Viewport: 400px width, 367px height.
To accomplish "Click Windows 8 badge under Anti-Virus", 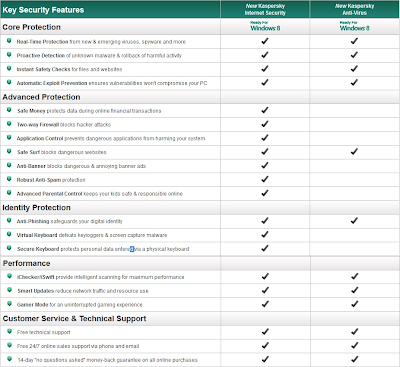I will (354, 27).
